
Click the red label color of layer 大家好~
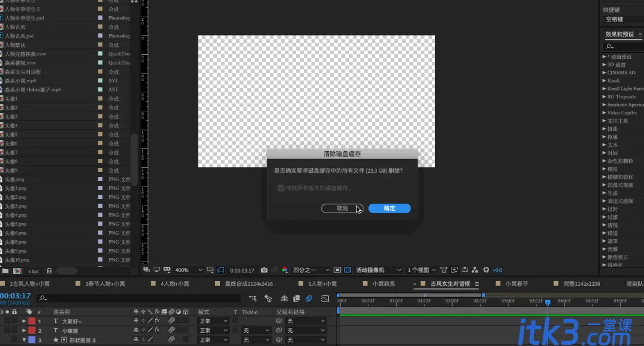32,321
